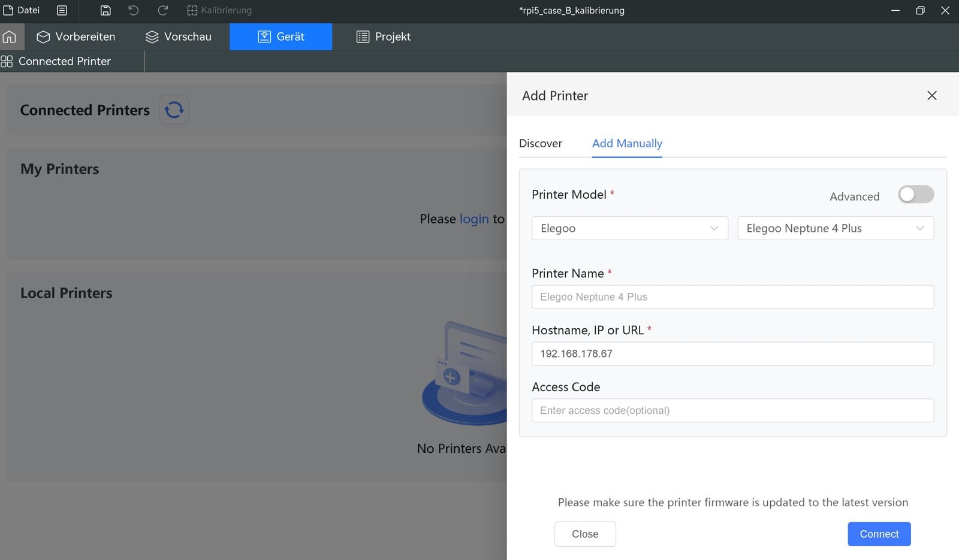Select the Connected Printer sidebar entry
The width and height of the screenshot is (959, 560).
[x=56, y=61]
